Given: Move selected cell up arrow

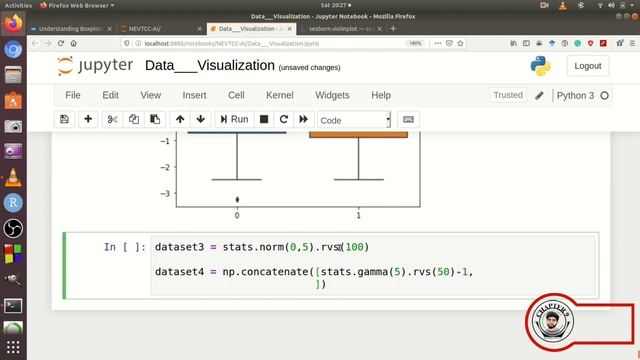Looking at the screenshot, I should pyautogui.click(x=180, y=119).
